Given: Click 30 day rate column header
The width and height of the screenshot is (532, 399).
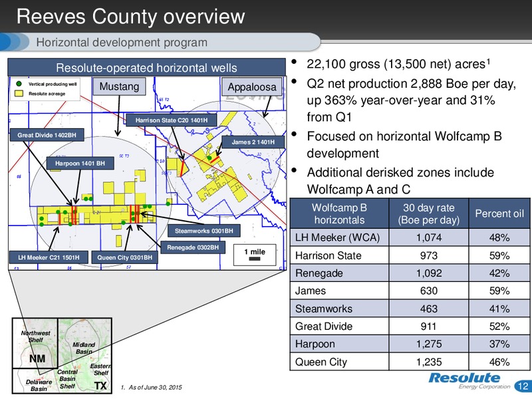Looking at the screenshot, I should tap(428, 213).
